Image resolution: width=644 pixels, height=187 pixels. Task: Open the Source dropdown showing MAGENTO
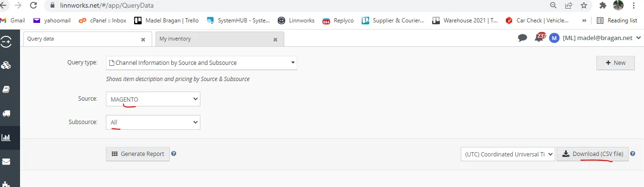pos(153,99)
